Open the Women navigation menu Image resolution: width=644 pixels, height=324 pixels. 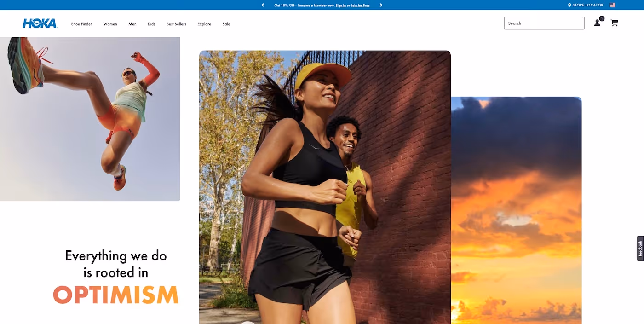pyautogui.click(x=110, y=23)
